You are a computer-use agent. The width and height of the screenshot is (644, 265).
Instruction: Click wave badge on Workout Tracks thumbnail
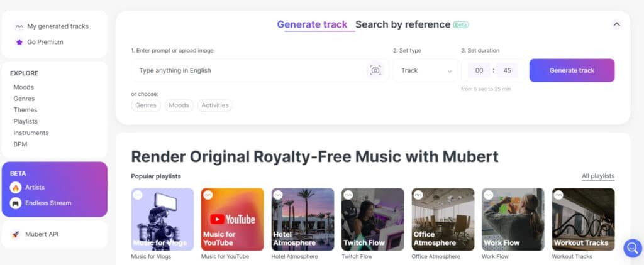(558, 195)
